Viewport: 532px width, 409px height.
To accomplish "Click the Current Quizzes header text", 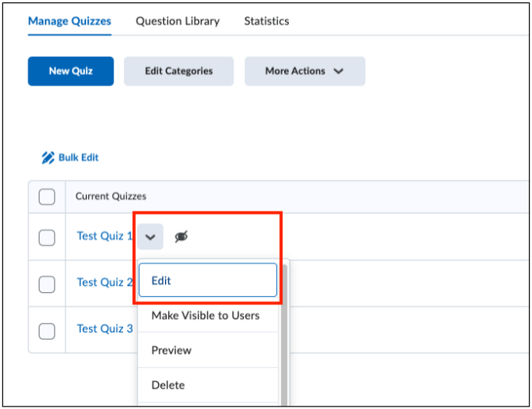I will (111, 196).
